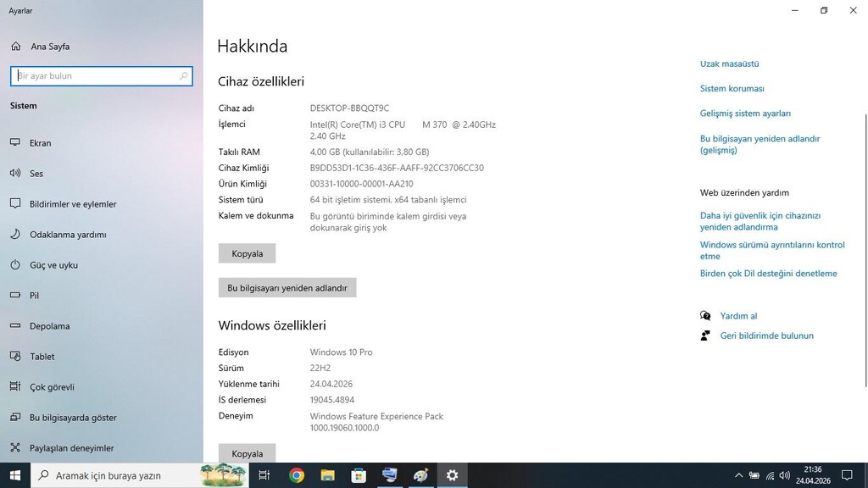
Task: Click 'Bu bilgisayarı yeniden adlandır' button
Action: (x=287, y=288)
